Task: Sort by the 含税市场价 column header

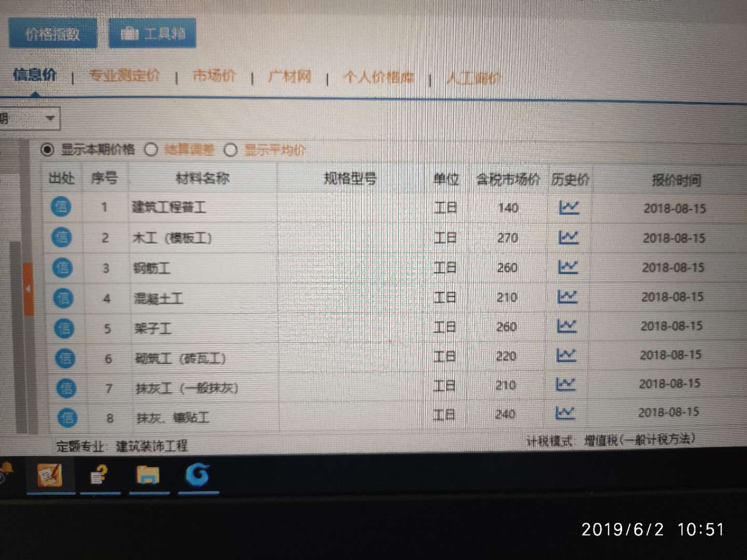Action: 508,179
